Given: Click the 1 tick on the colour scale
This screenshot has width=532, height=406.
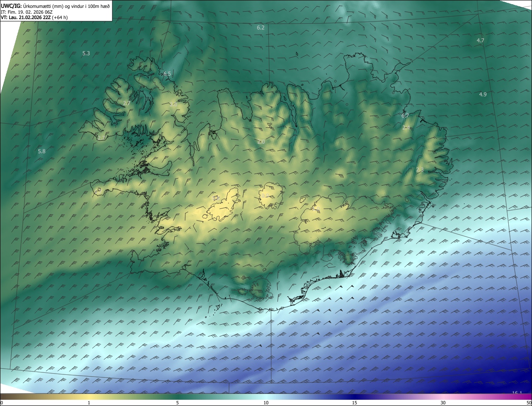Looking at the screenshot, I should 89,403.
